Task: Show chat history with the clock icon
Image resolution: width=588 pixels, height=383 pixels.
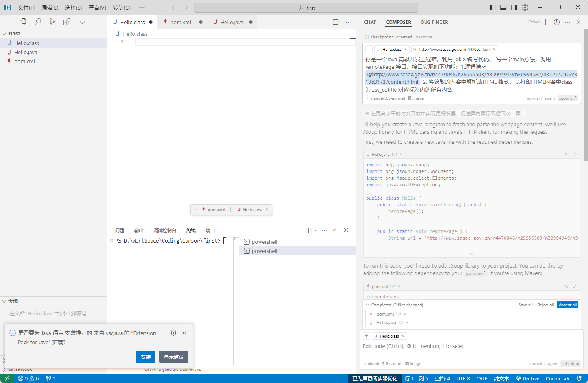Action: pyautogui.click(x=557, y=22)
